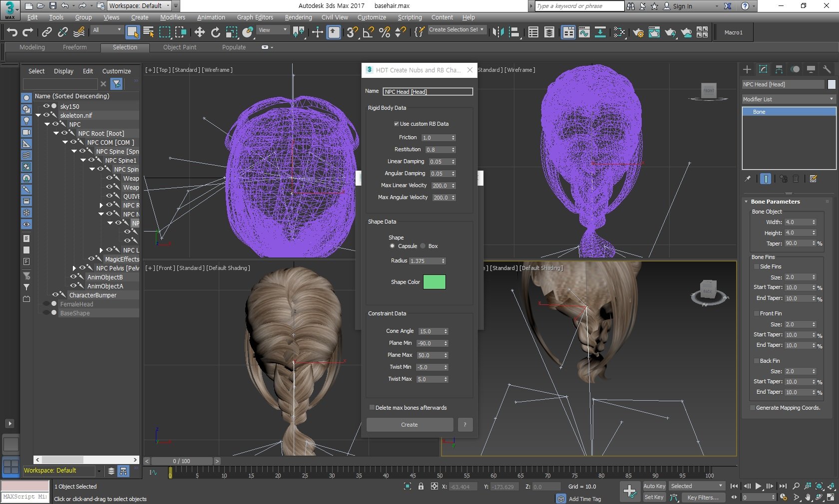Click the Select and Link icon

point(47,32)
